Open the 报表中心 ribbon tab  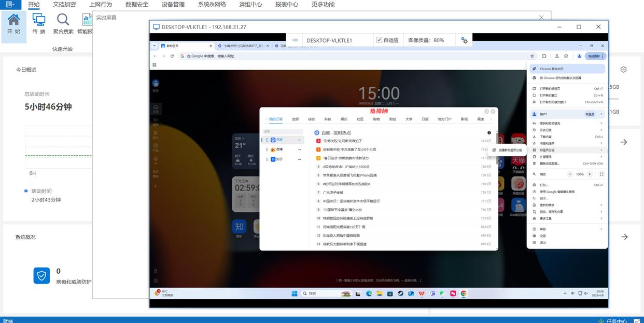[x=287, y=4]
